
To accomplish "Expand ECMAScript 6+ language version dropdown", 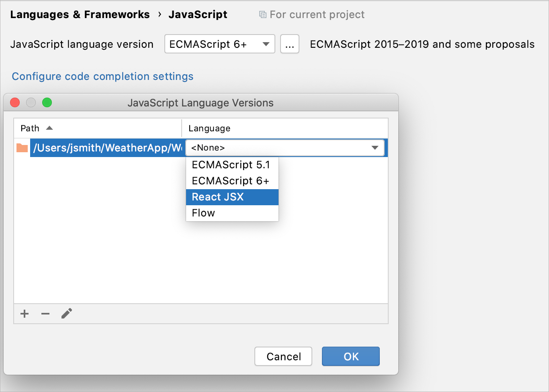I will 220,44.
